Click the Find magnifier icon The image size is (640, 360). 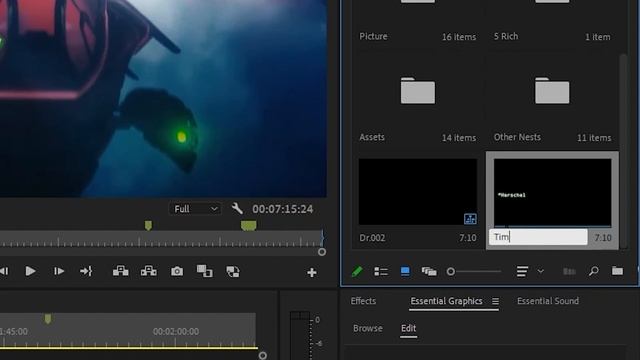click(x=594, y=271)
